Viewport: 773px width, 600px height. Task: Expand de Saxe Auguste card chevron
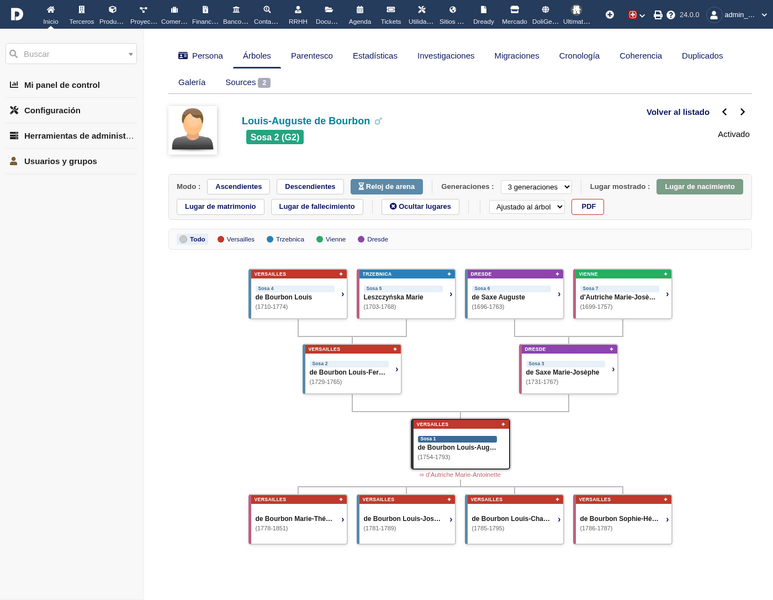coord(559,294)
